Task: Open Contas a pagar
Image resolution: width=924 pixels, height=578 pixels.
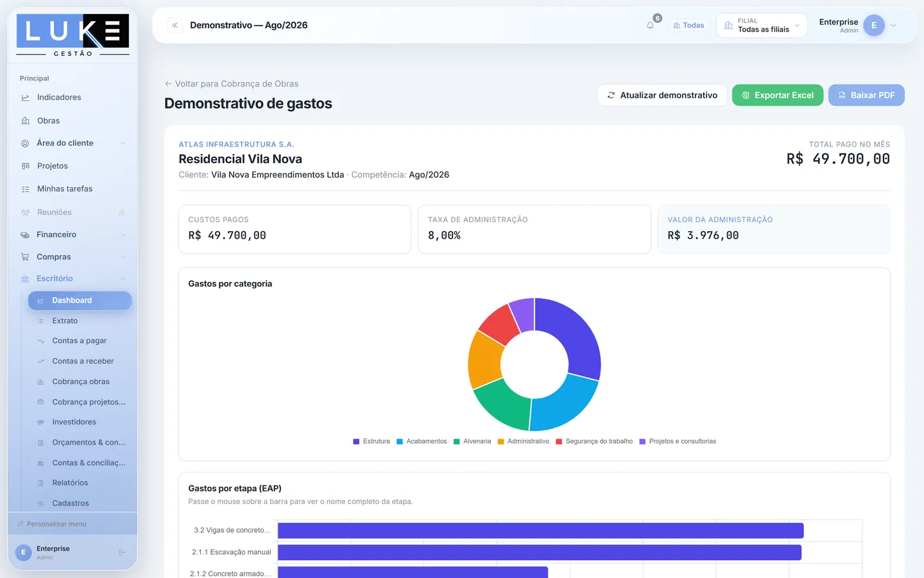Action: point(80,341)
